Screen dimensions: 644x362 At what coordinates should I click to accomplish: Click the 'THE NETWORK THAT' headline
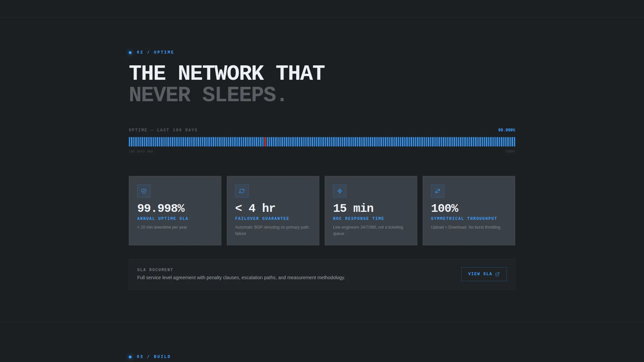pyautogui.click(x=227, y=73)
